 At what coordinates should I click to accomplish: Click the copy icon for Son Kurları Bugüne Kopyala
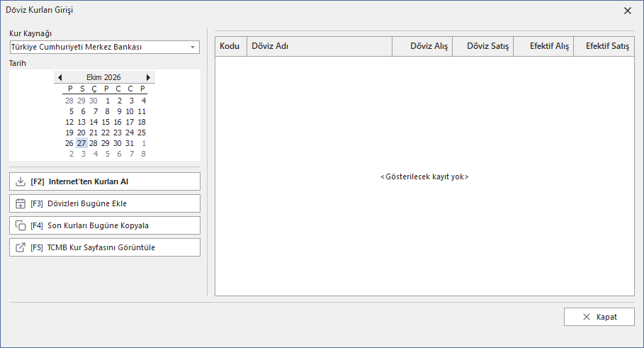click(x=20, y=225)
